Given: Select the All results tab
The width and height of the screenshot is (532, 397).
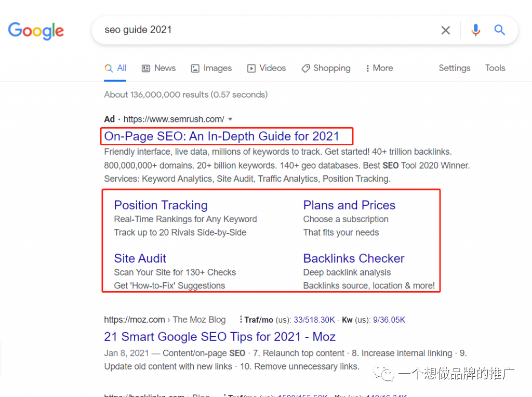Looking at the screenshot, I should 115,68.
